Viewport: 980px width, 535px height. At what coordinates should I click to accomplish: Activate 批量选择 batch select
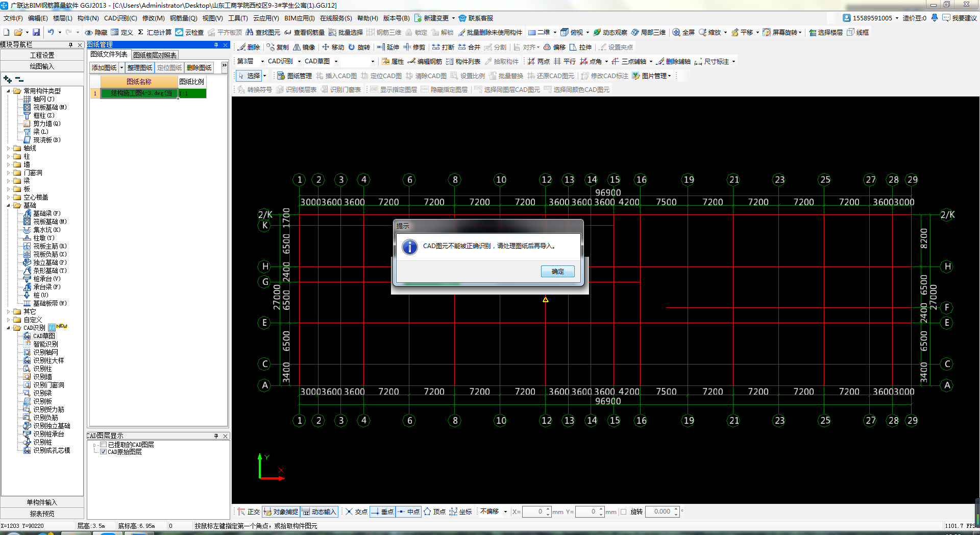coord(346,32)
